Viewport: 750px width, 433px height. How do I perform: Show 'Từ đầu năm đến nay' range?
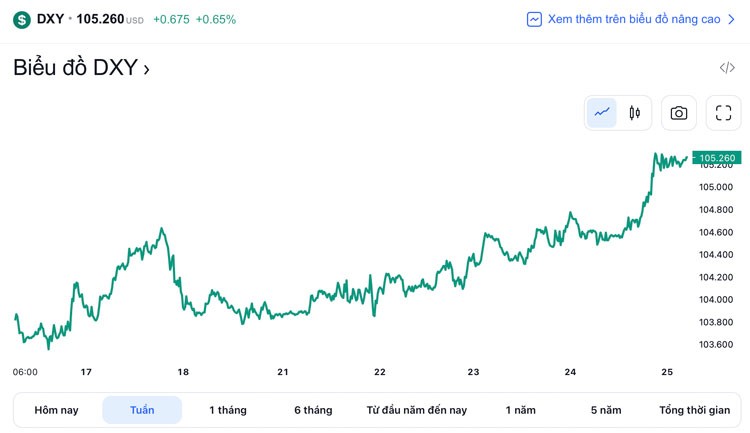coord(417,410)
